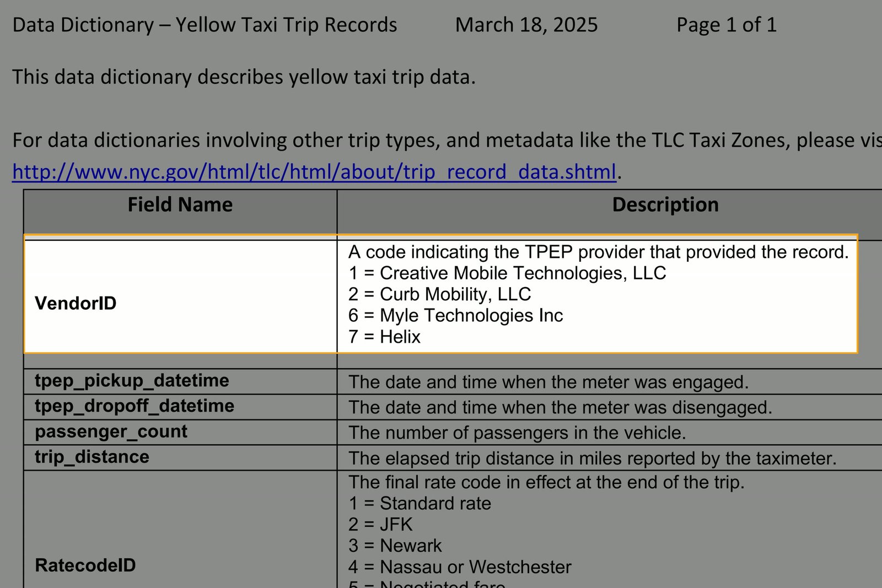Viewport: 882px width, 588px height.
Task: Click 'For data dictionaries involving other trip types' sentence
Action: pos(447,140)
